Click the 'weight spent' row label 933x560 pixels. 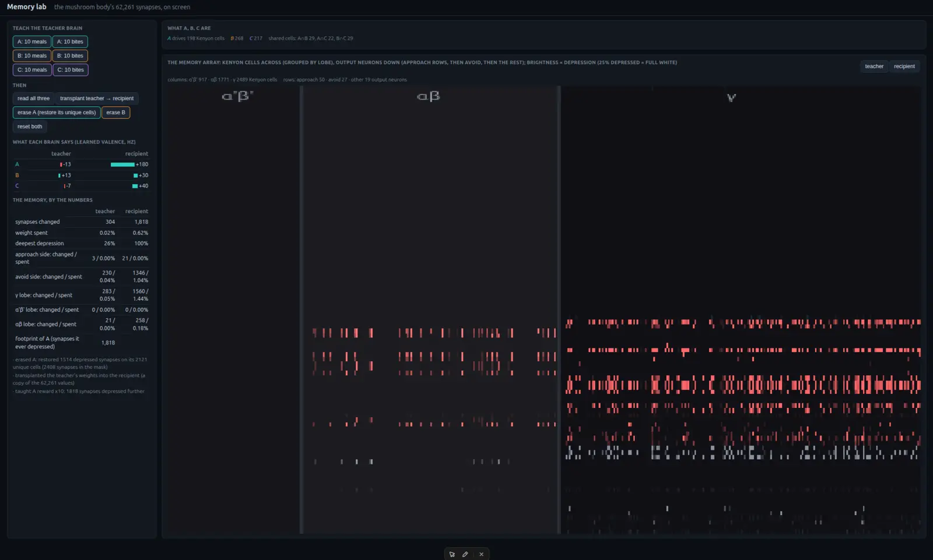tap(31, 233)
